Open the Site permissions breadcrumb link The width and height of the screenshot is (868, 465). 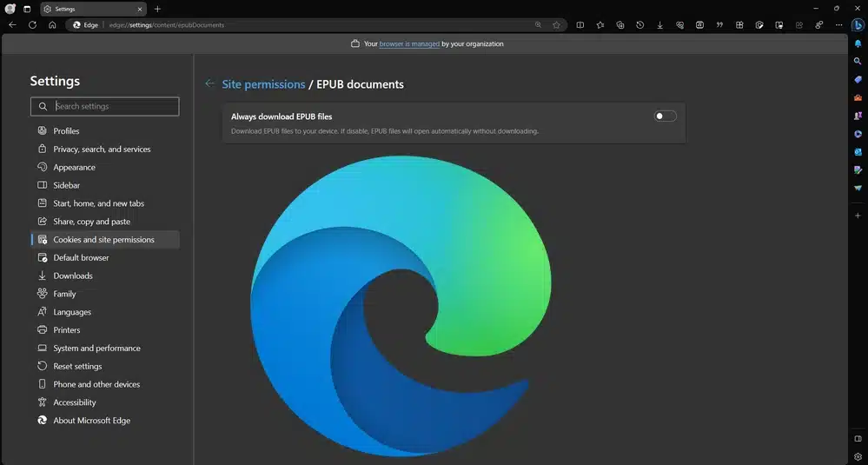coord(263,84)
